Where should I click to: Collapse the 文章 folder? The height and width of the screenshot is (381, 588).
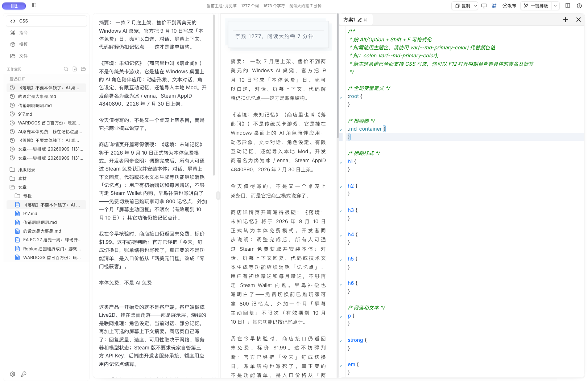(x=46, y=187)
